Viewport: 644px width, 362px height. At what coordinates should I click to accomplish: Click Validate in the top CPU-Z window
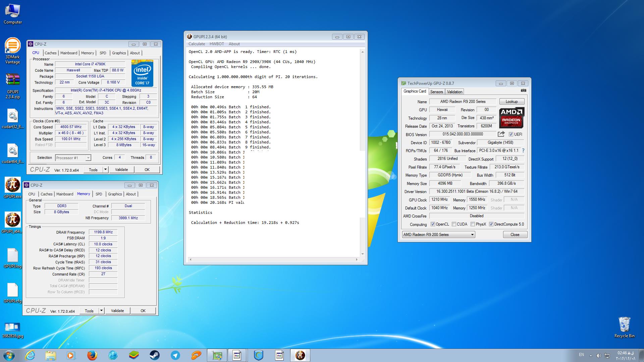(121, 170)
